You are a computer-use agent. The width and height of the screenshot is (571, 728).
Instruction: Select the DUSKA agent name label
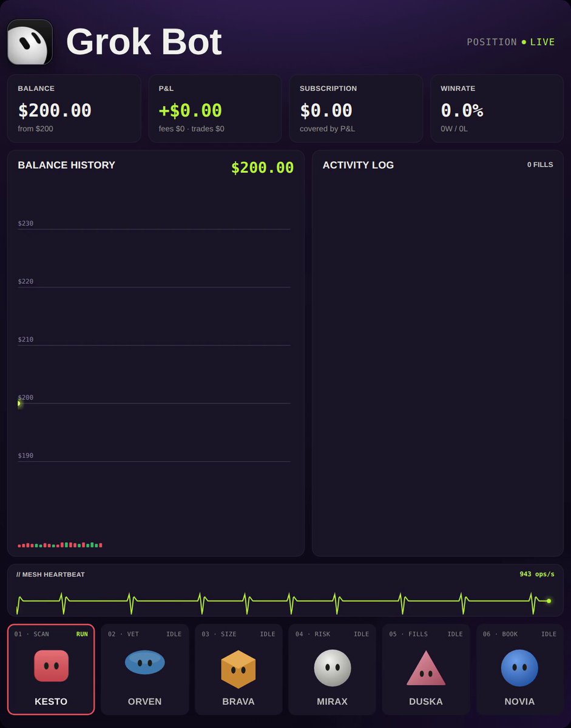426,701
